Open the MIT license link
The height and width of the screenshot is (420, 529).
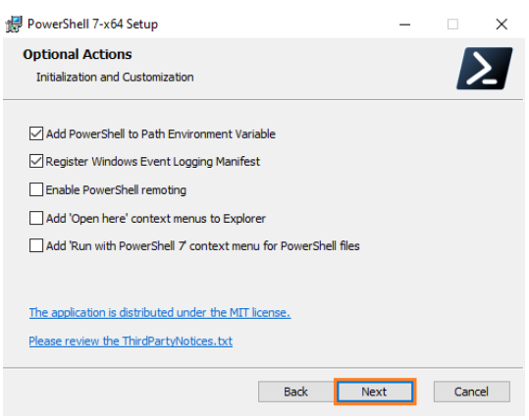160,313
